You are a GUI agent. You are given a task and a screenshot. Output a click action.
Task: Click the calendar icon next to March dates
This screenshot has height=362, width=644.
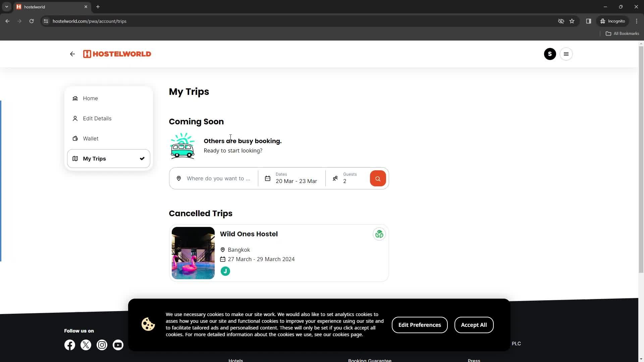267,178
